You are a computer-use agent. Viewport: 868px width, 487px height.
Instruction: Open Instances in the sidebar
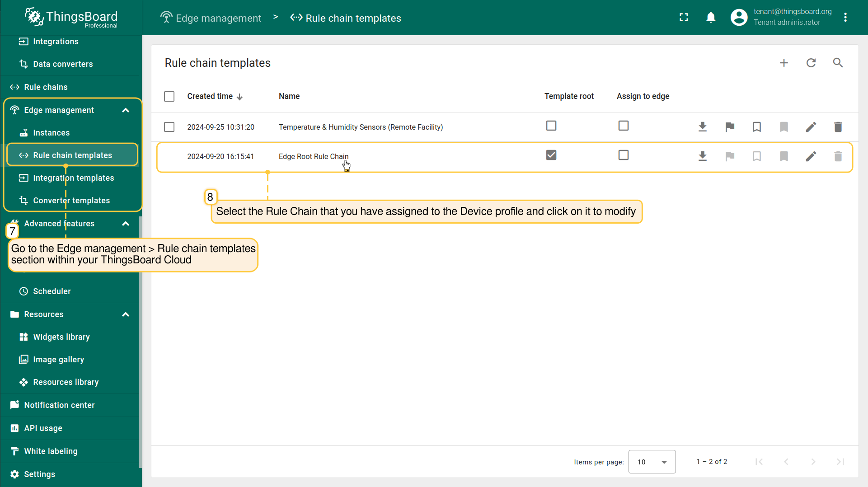[x=51, y=133]
